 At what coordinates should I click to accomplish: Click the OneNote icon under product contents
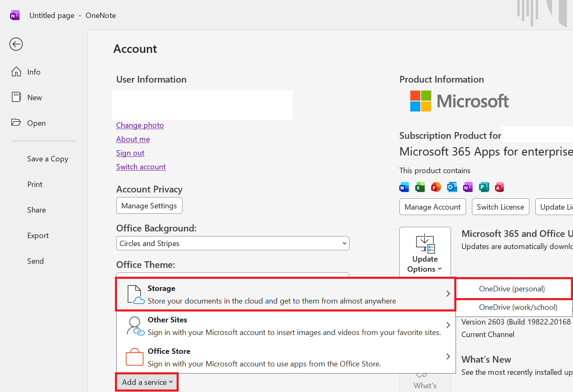(x=468, y=187)
